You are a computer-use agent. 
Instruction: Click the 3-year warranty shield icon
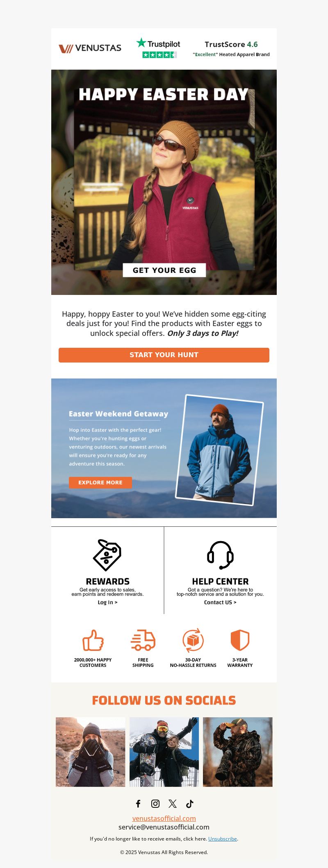[240, 640]
